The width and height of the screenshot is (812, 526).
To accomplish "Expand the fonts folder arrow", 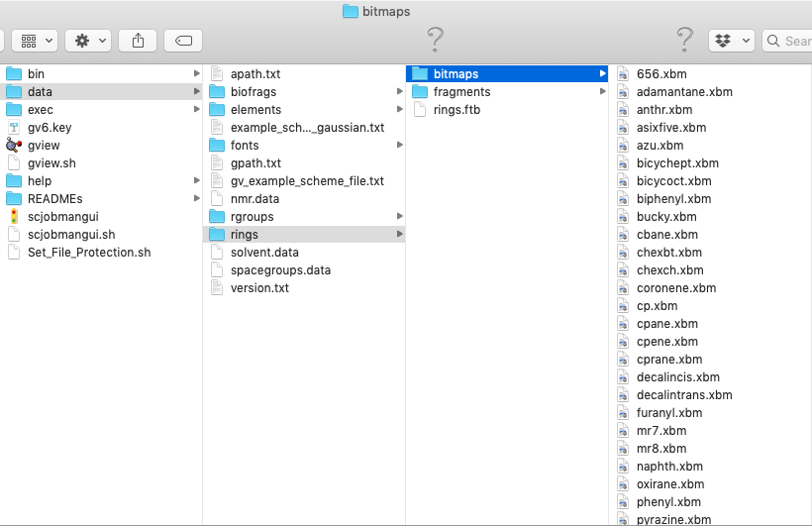I will point(400,145).
